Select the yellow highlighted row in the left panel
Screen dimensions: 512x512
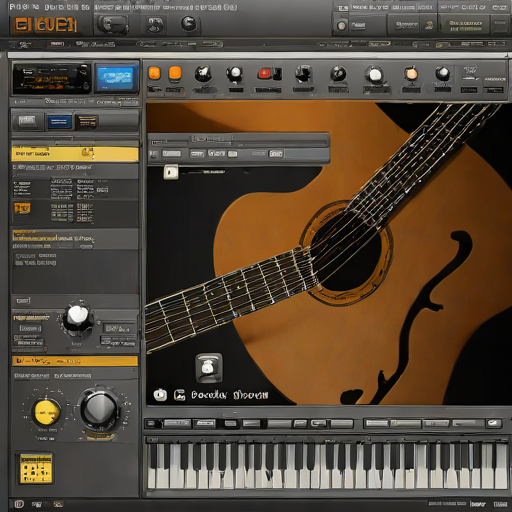pyautogui.click(x=75, y=154)
